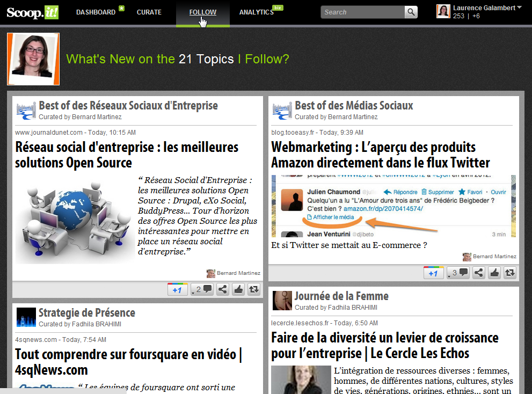Open article Réseau social d'entreprise headline
This screenshot has height=394, width=532.
click(x=127, y=155)
